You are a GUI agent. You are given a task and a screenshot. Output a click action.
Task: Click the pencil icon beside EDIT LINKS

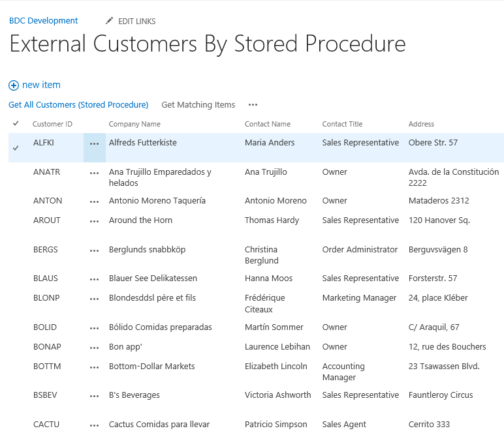click(x=110, y=21)
